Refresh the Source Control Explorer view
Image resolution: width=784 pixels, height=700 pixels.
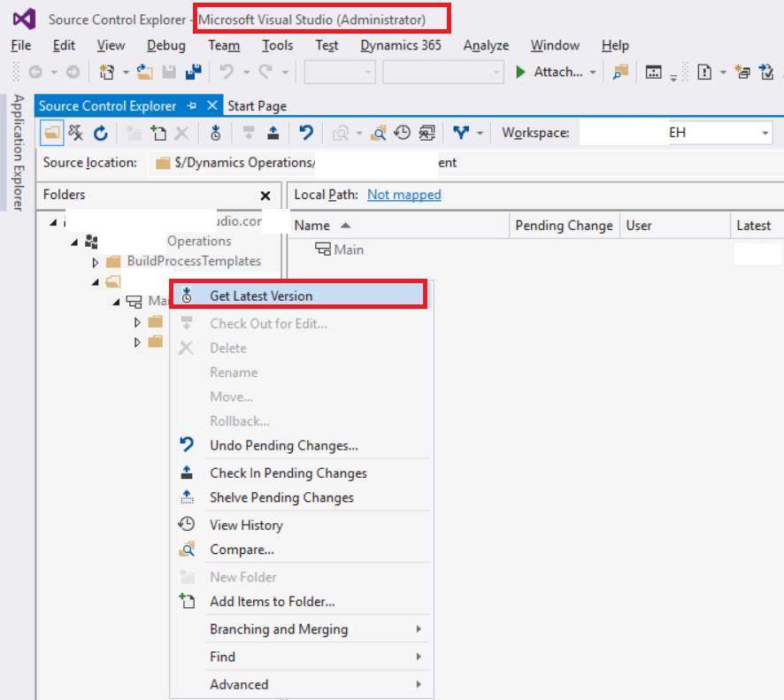(x=100, y=133)
